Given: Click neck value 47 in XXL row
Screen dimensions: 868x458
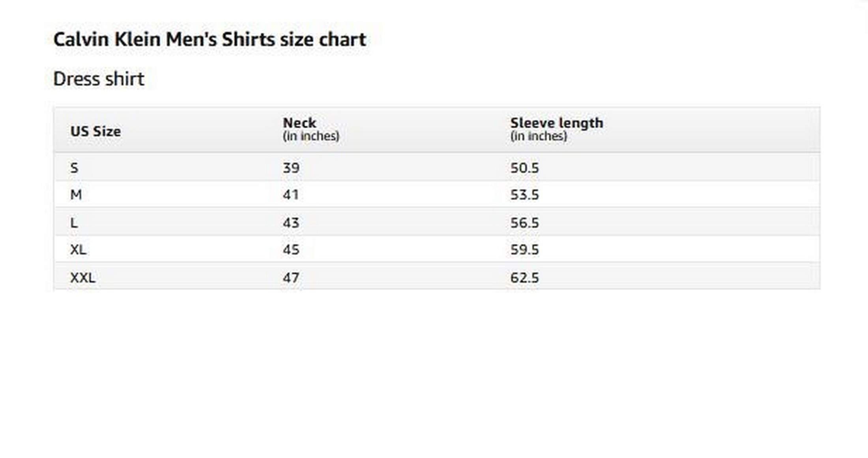Looking at the screenshot, I should click(291, 278).
